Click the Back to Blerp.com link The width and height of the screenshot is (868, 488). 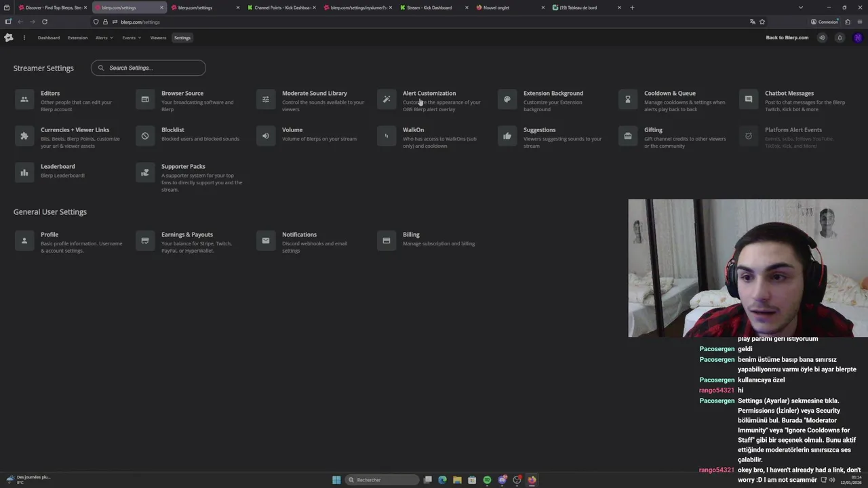coord(787,38)
